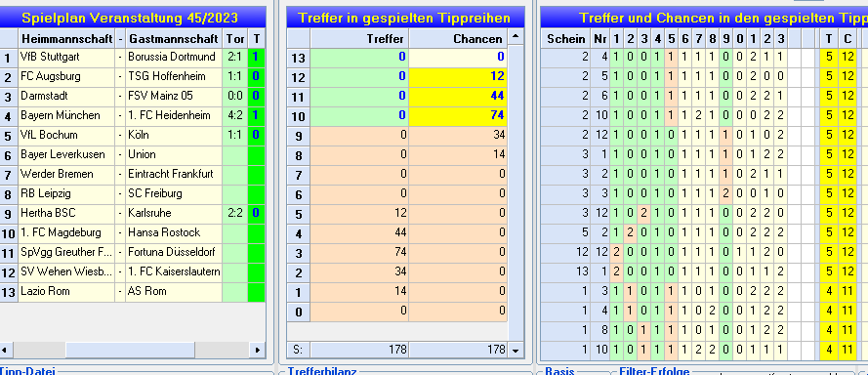Viewport: 868px width, 375px height.
Task: Click left arrow of Spielplan horizontal scrollbar
Action: (x=6, y=350)
